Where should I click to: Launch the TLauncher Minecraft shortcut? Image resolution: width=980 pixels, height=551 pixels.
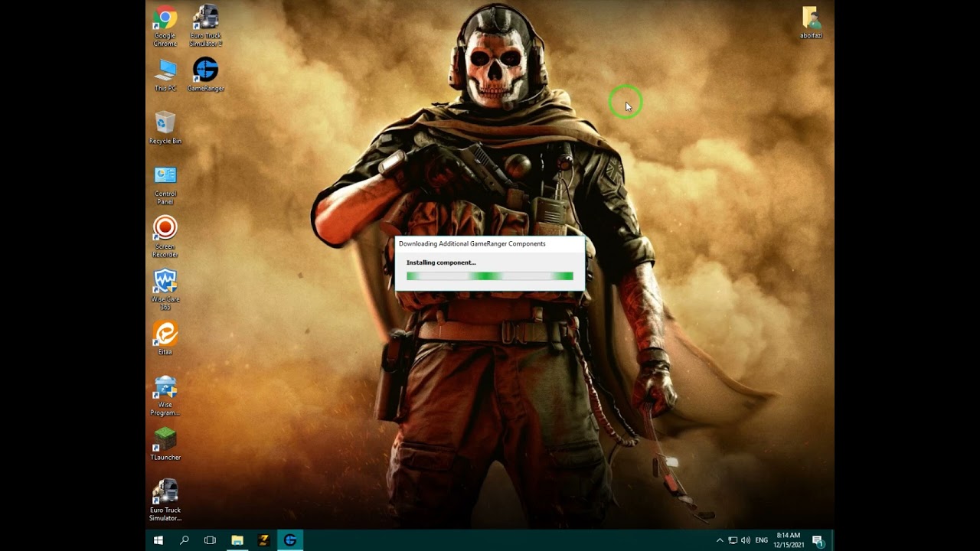[165, 444]
